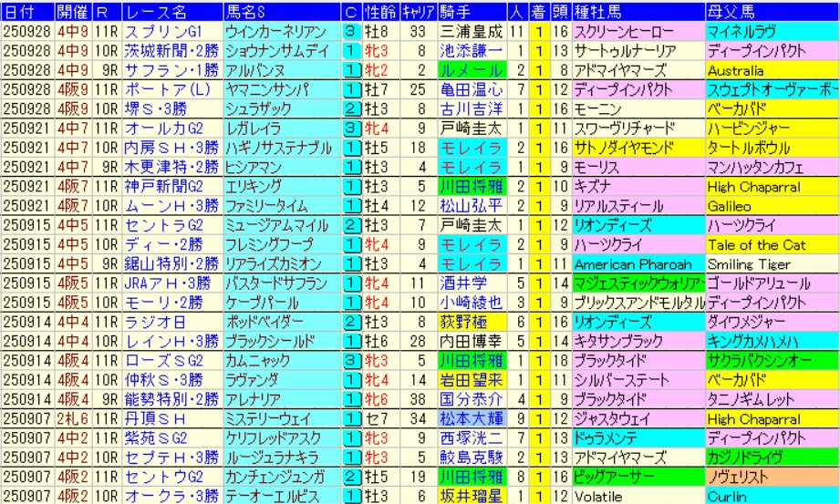840x504 pixels.
Task: Click the class badge in the ウインカーネリアン row
Action: point(351,31)
